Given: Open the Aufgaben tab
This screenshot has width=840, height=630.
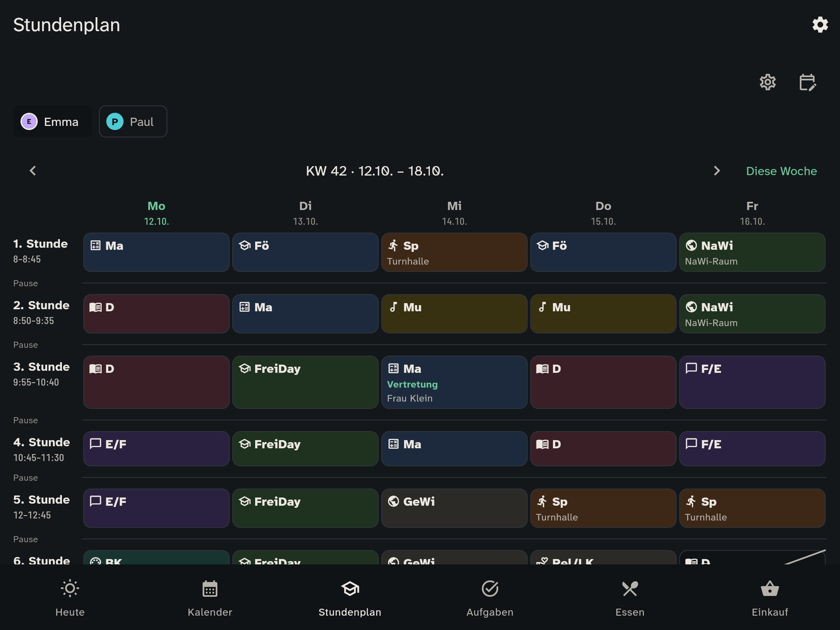Looking at the screenshot, I should [x=490, y=598].
